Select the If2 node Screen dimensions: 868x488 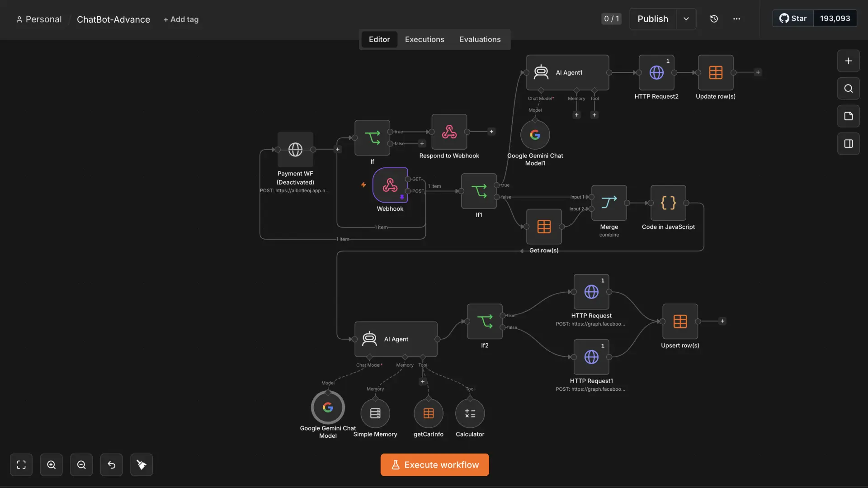point(485,322)
